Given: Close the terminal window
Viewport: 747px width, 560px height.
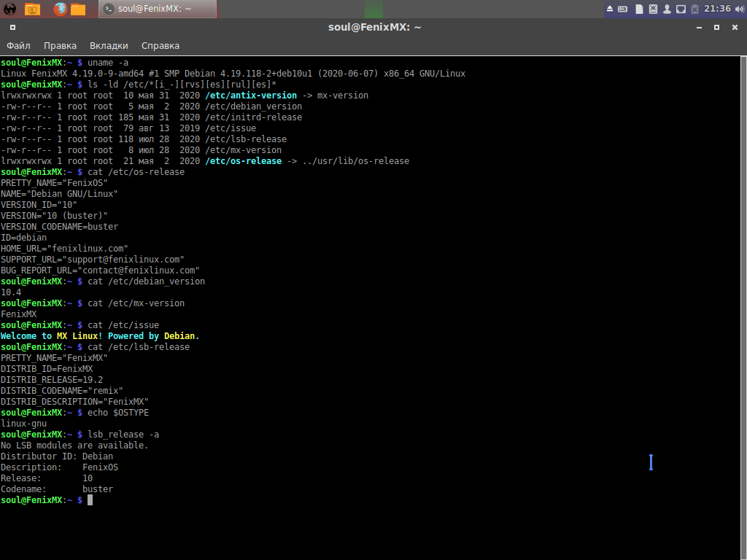Looking at the screenshot, I should coord(735,28).
